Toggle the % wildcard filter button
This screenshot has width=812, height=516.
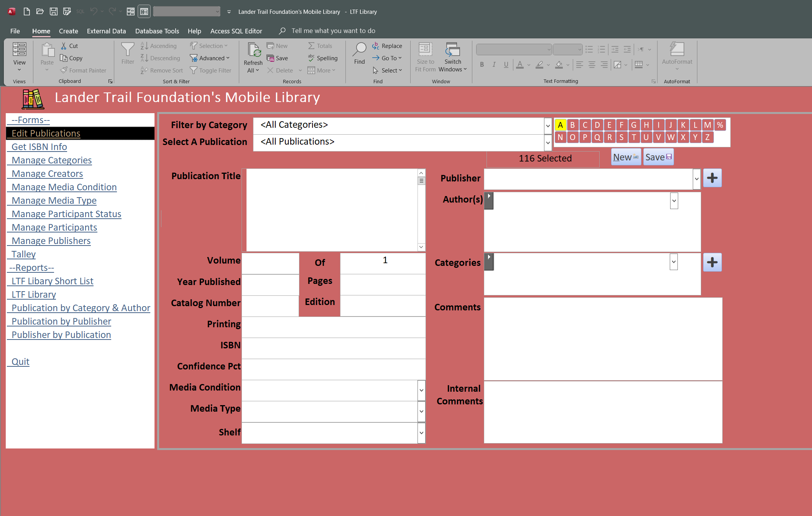(720, 125)
